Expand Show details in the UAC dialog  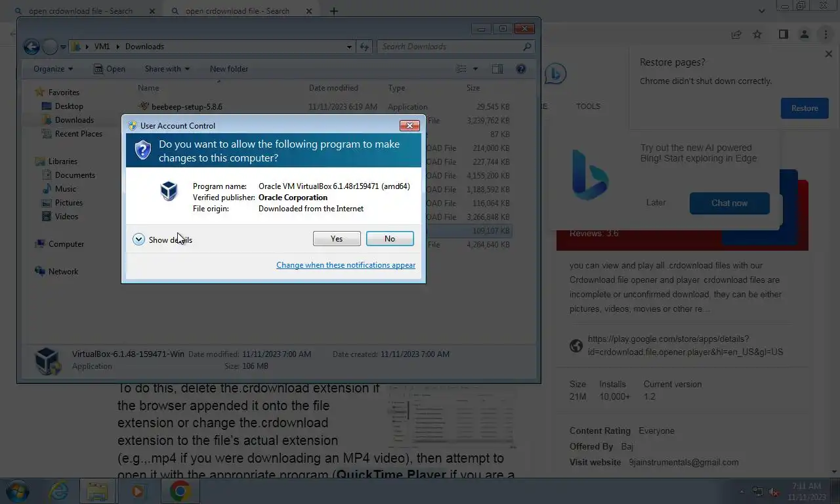click(x=163, y=240)
